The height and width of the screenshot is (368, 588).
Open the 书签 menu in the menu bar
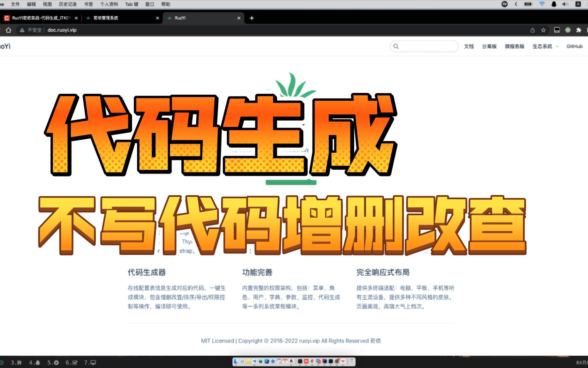tap(88, 4)
